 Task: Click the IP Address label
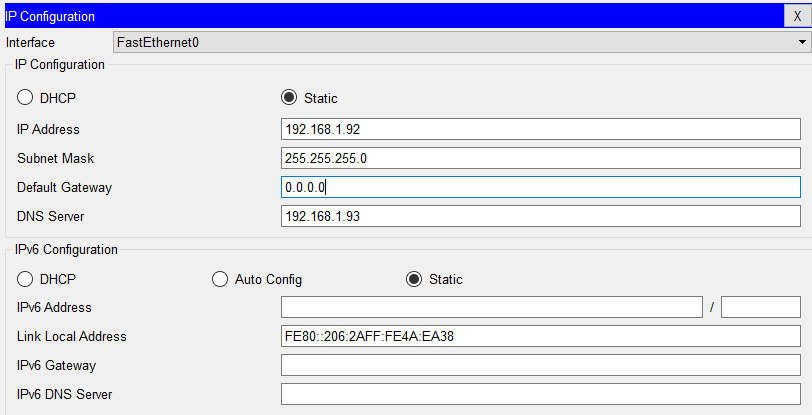click(x=48, y=130)
